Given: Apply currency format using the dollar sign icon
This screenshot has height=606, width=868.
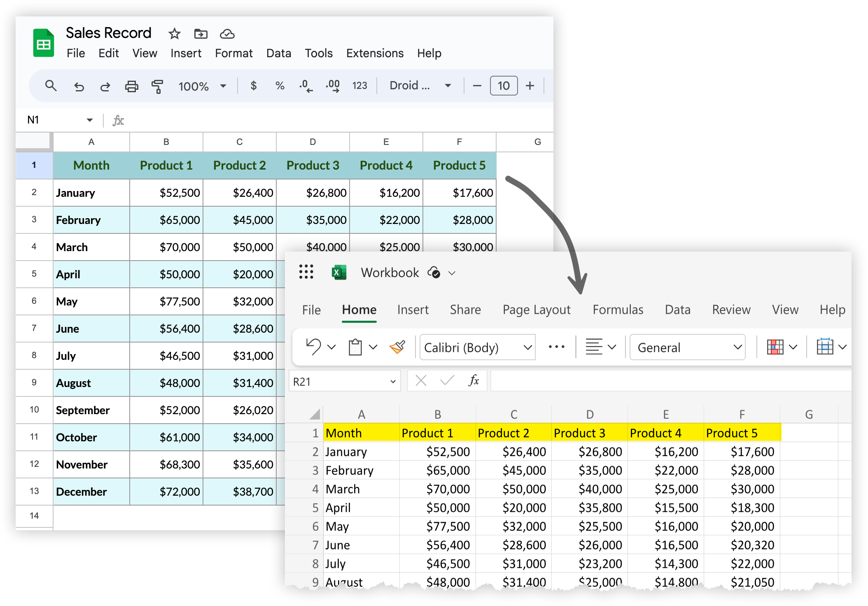Looking at the screenshot, I should [253, 86].
